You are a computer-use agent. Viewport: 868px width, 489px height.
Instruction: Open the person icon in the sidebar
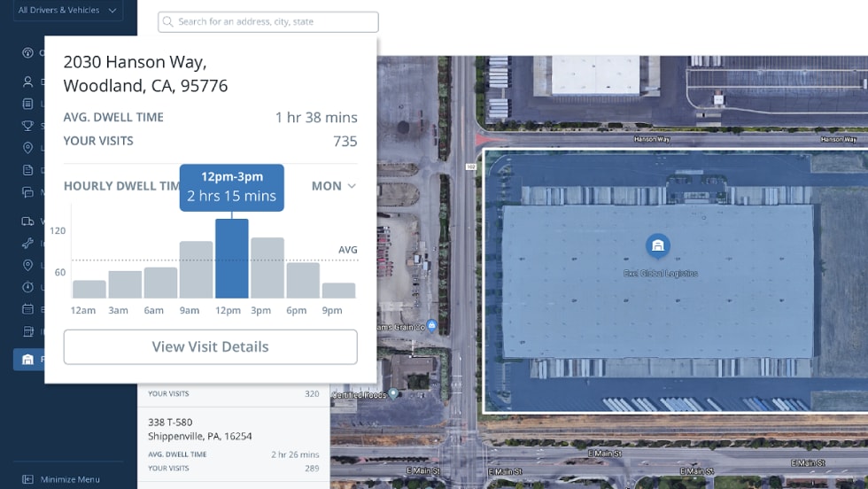(x=27, y=81)
